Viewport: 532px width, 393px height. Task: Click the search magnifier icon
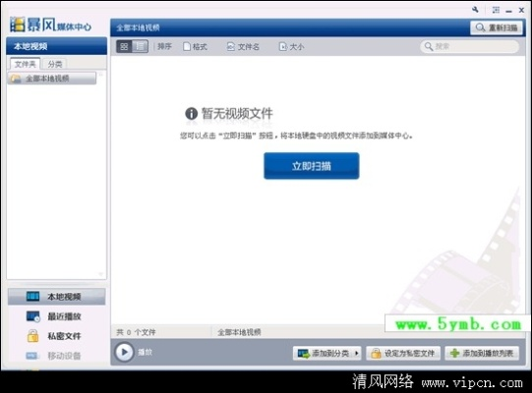(429, 46)
